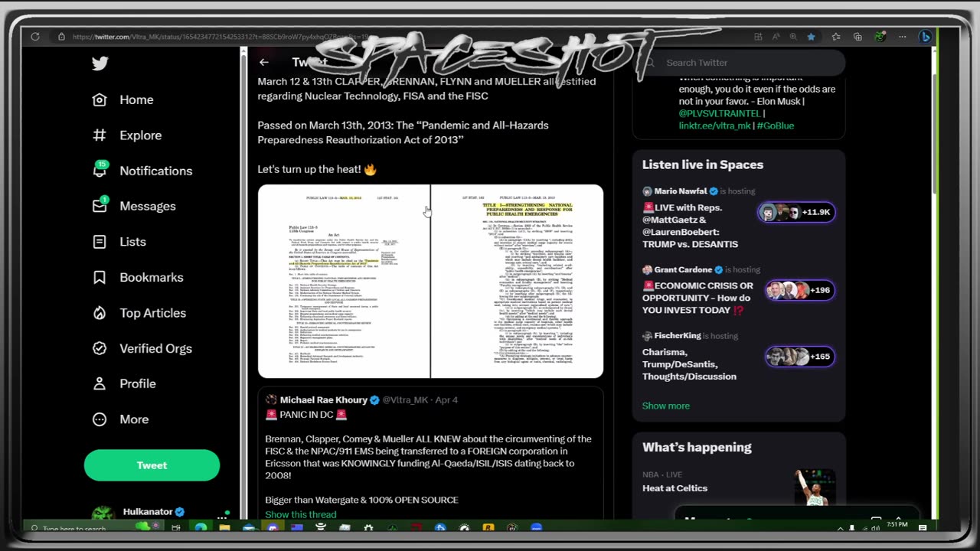Open Messages in sidebar
This screenshot has height=551, width=980.
[134, 206]
